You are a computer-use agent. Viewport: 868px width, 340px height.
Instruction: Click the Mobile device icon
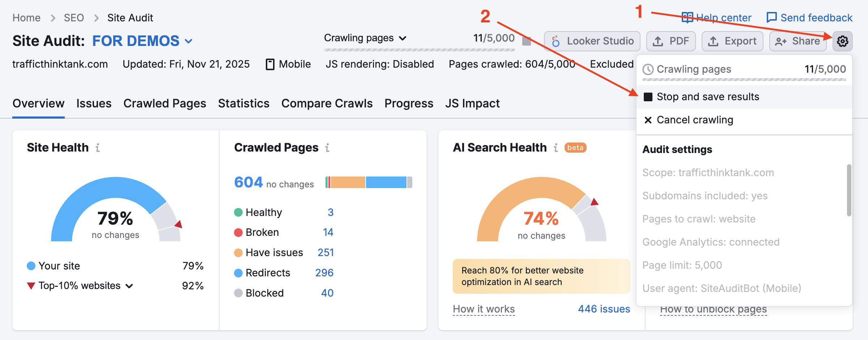(x=270, y=64)
